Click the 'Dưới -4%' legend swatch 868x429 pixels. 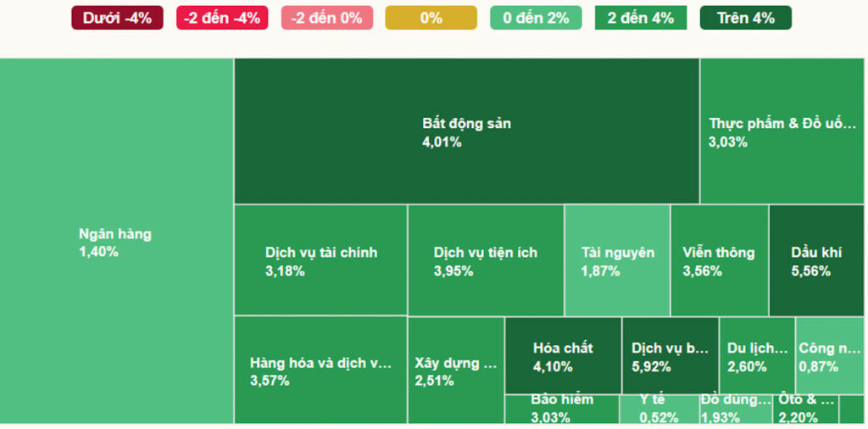117,18
